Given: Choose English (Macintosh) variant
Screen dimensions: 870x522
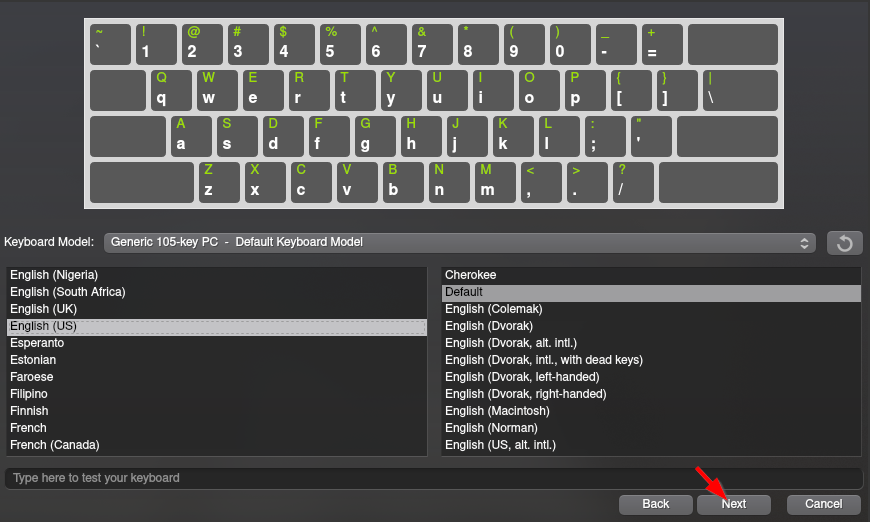Looking at the screenshot, I should pos(651,411).
